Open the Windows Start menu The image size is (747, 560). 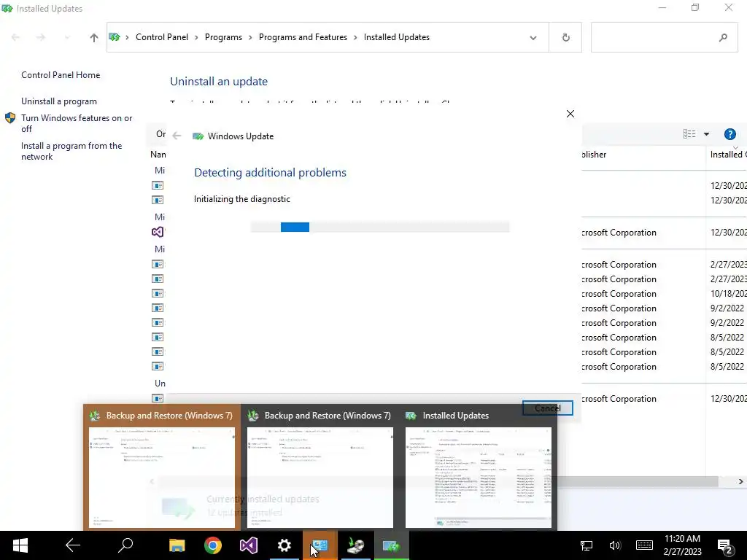pyautogui.click(x=20, y=545)
